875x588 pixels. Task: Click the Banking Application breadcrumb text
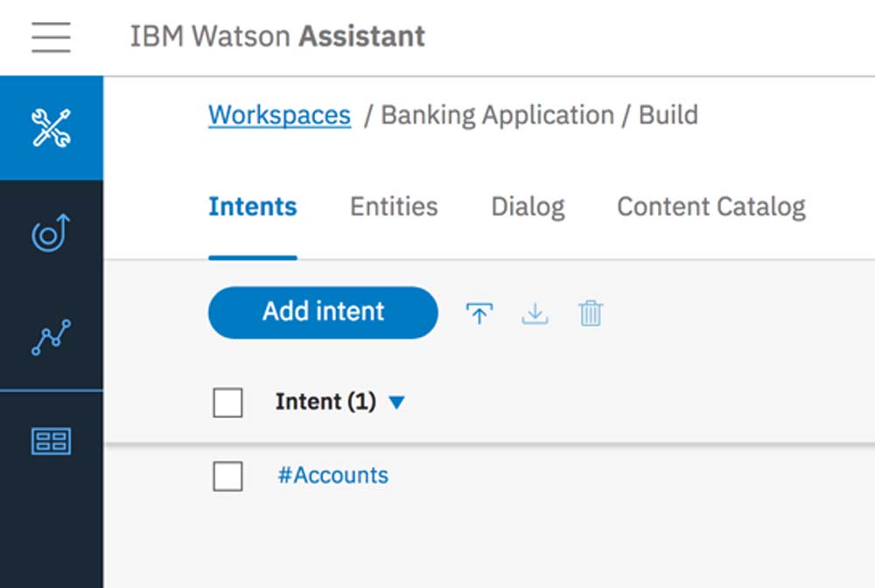pyautogui.click(x=497, y=115)
